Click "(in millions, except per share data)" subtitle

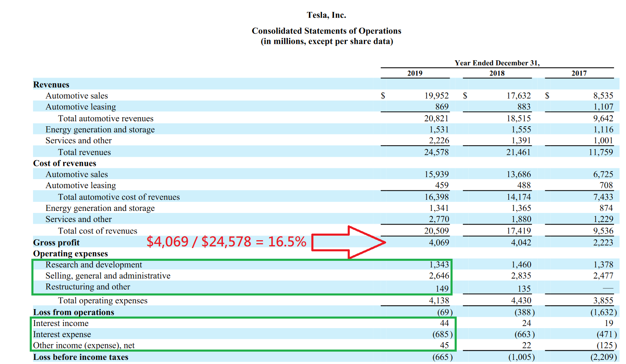pyautogui.click(x=327, y=41)
